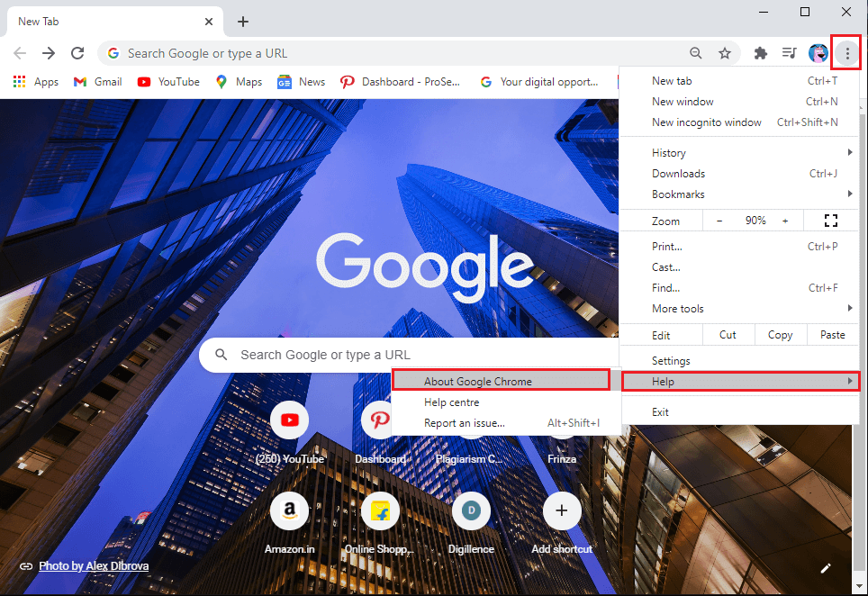Click the Customize pencil icon
868x596 pixels.
826,567
